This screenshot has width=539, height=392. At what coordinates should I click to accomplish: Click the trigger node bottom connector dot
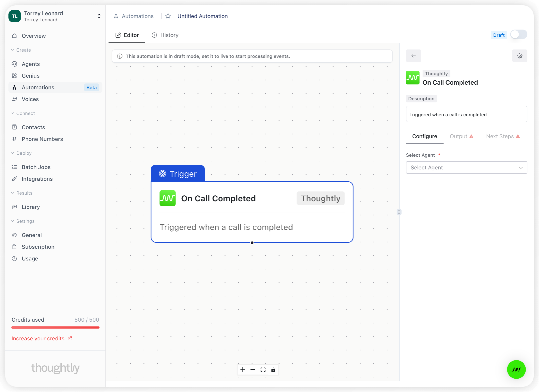252,243
